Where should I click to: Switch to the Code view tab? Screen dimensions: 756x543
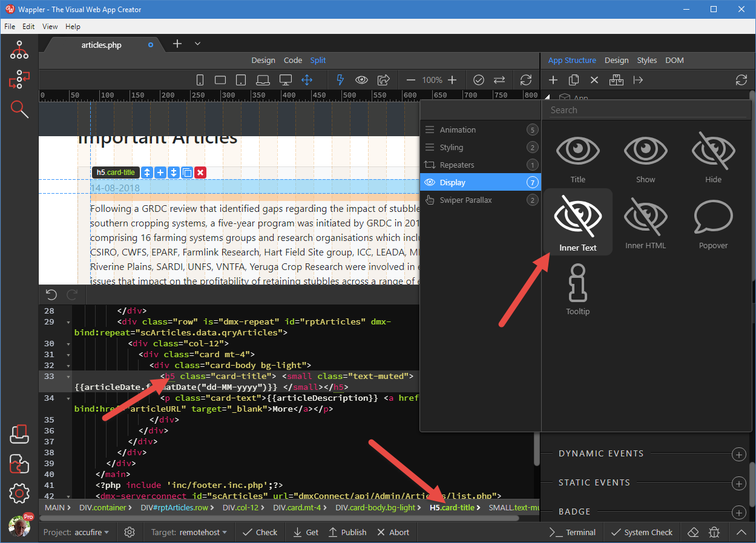293,60
